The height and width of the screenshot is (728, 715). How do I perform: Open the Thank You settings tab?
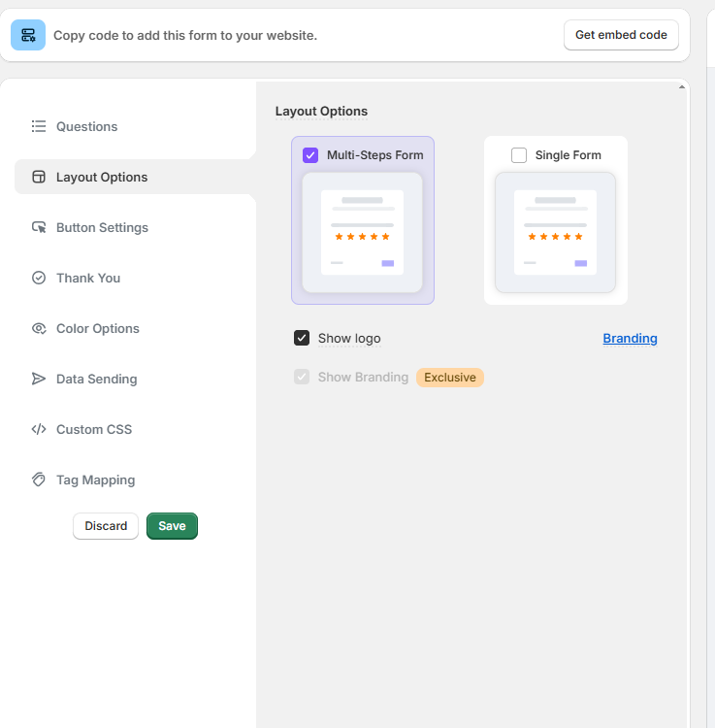tap(88, 278)
